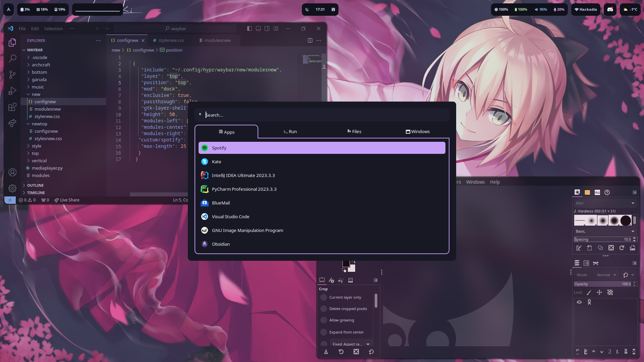
Task: Click the Obsidian app icon in launcher
Action: point(205,244)
